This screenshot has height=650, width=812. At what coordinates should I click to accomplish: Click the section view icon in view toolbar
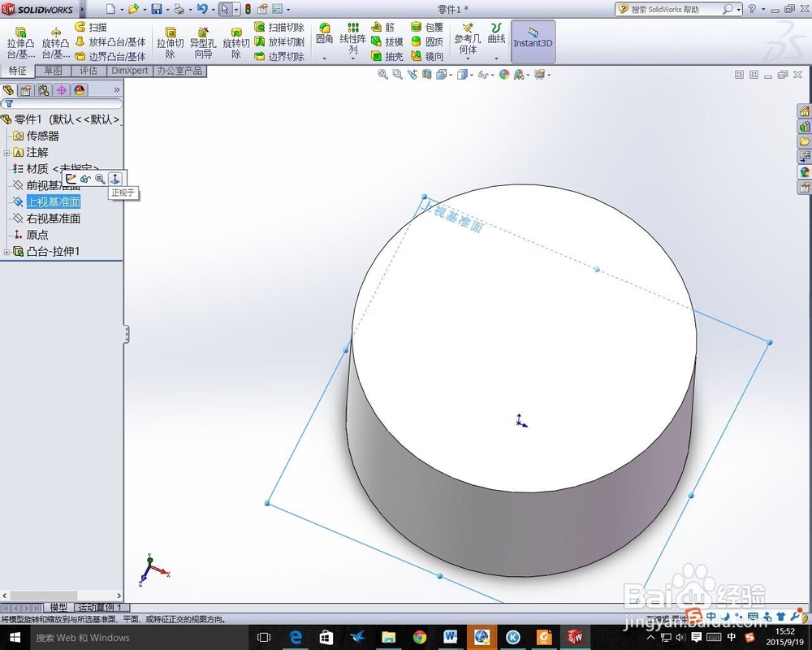coord(427,75)
